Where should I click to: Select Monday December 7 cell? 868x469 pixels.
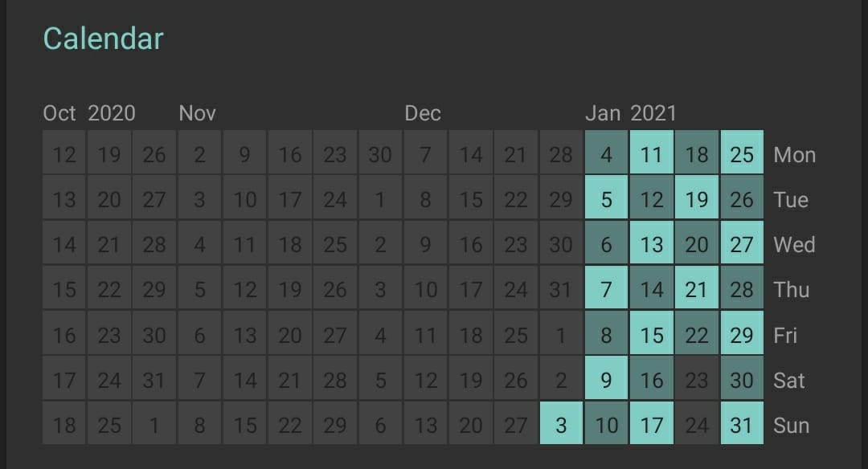[426, 152]
